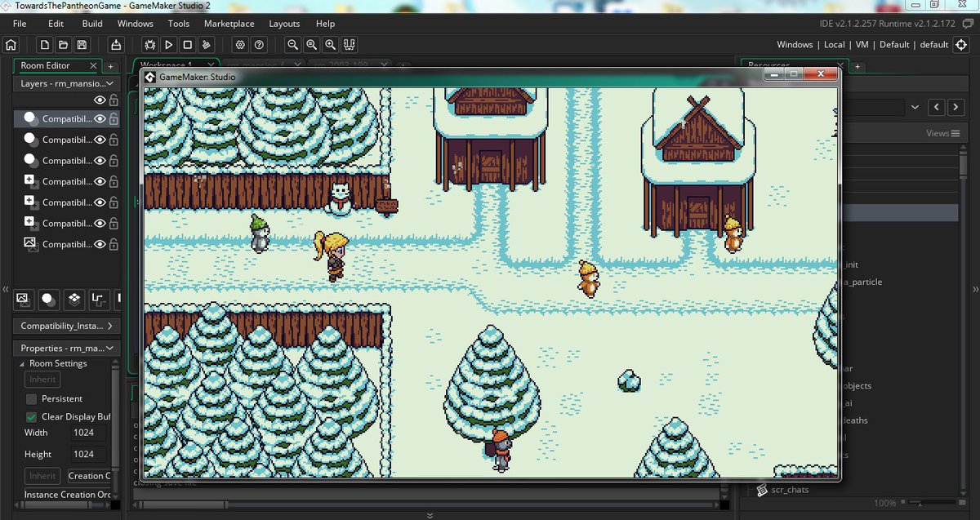Collapse the left dock panel
This screenshot has height=520, width=980.
(5, 290)
